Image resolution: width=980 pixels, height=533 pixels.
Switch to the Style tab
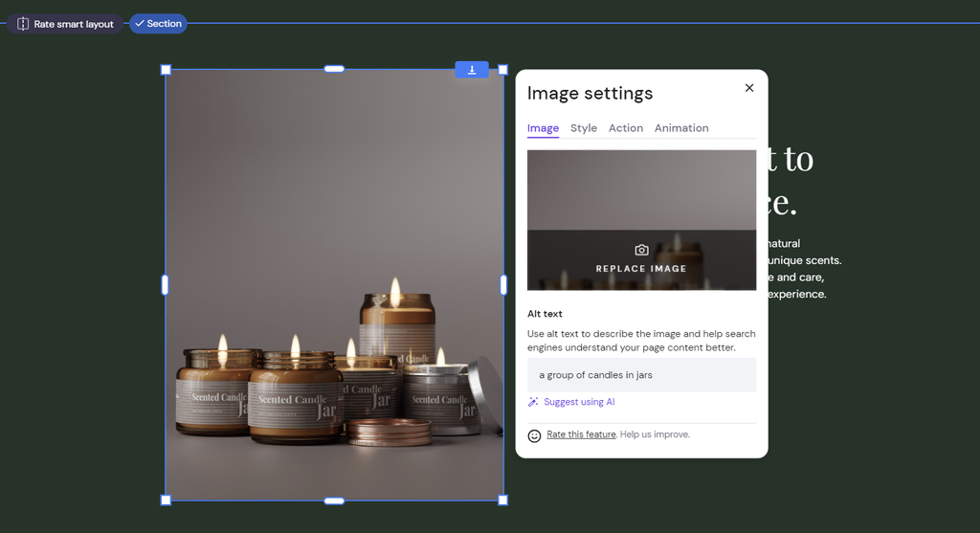pos(583,128)
